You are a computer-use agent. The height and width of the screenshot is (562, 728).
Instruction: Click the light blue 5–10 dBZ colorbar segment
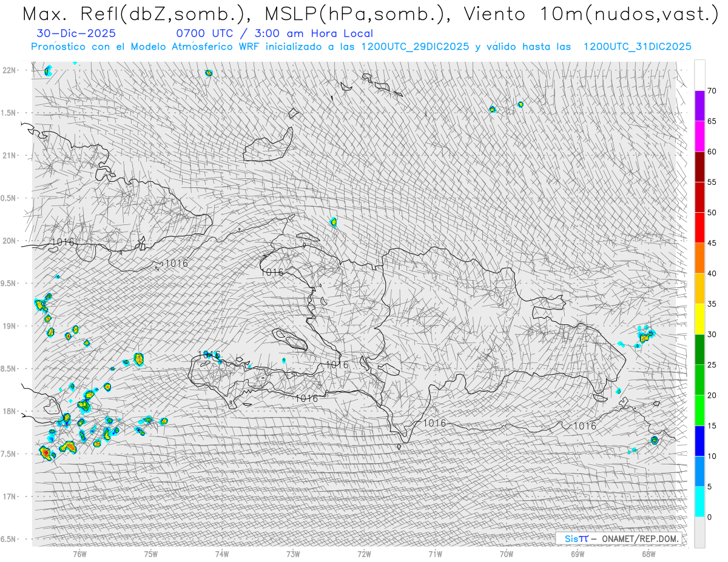(x=699, y=471)
